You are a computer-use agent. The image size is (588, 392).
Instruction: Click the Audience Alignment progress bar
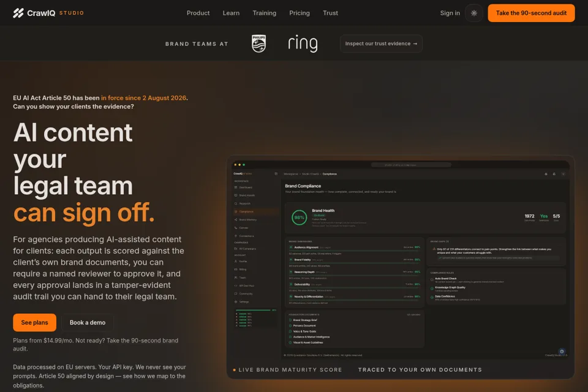(x=355, y=251)
